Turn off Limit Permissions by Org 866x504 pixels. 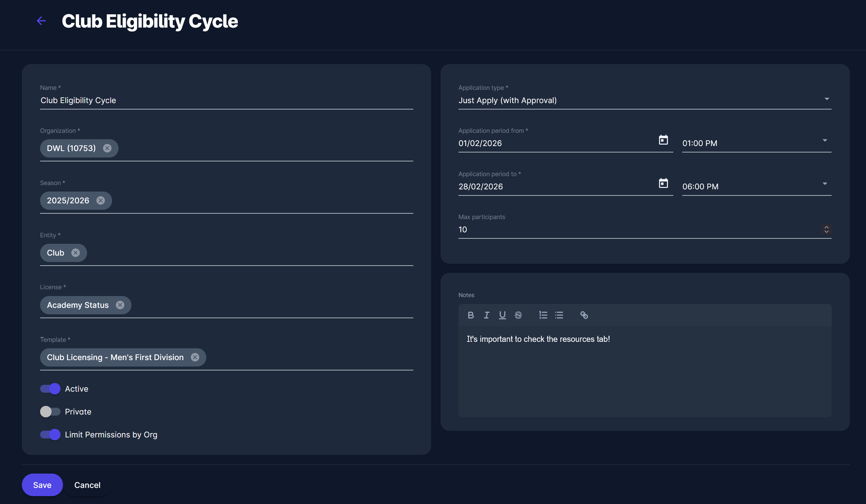(x=50, y=435)
